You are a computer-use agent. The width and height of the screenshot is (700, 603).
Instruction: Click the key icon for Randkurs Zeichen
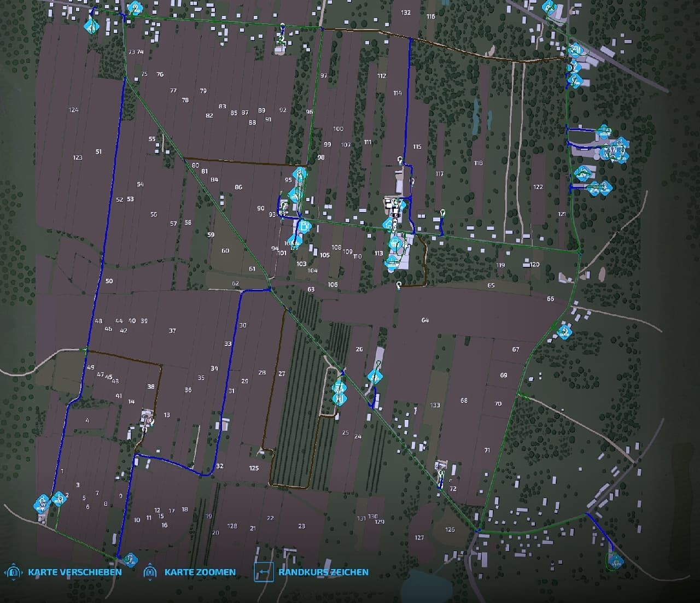264,572
